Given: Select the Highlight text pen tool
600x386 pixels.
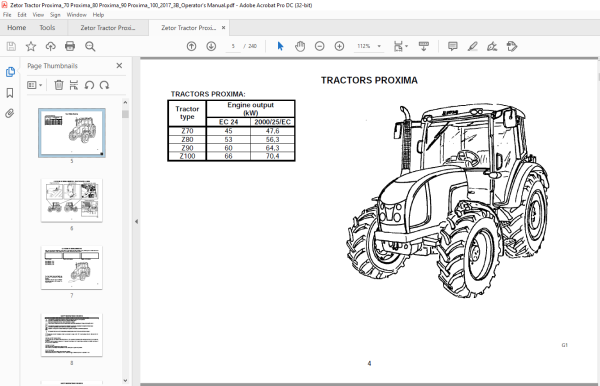Looking at the screenshot, I should pos(473,46).
